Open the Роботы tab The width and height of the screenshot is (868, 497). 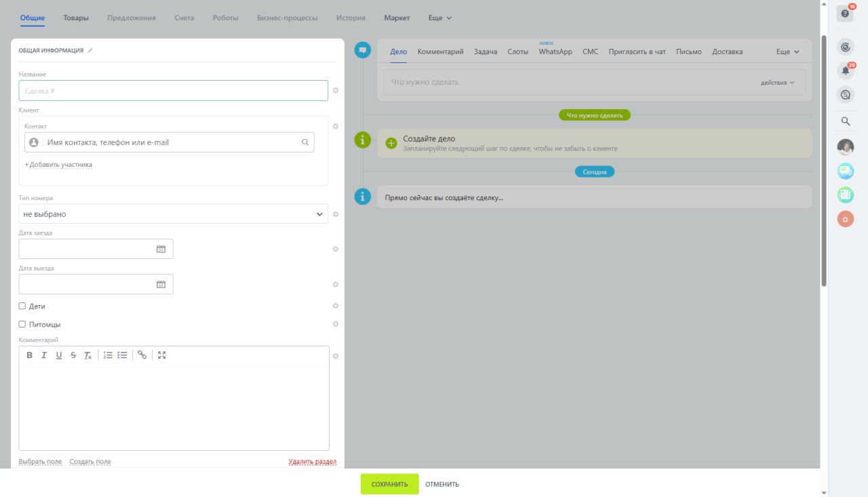click(225, 18)
